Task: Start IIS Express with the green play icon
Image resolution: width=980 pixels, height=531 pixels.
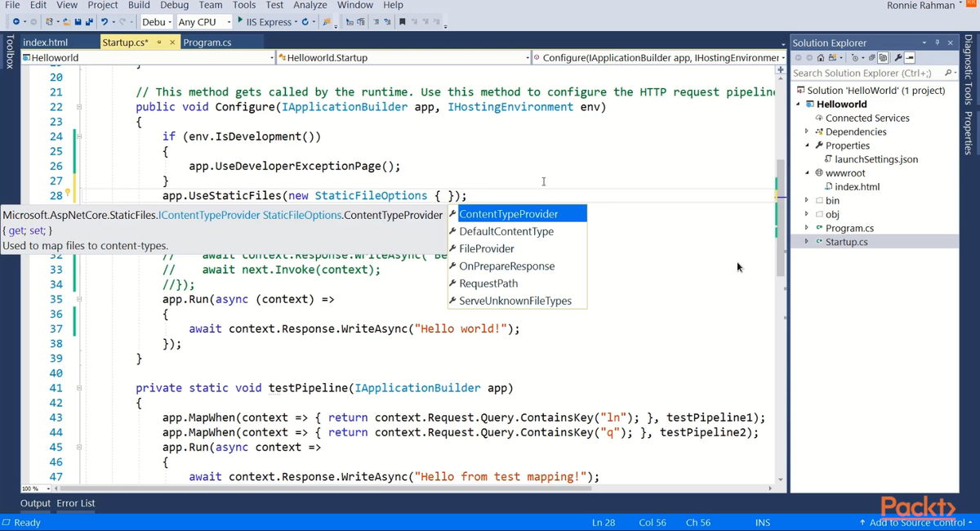Action: coord(240,20)
